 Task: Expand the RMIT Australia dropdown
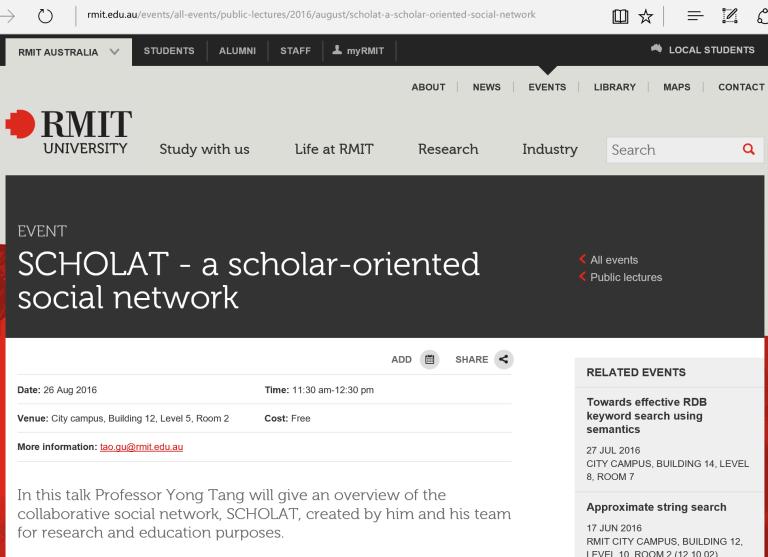click(68, 52)
